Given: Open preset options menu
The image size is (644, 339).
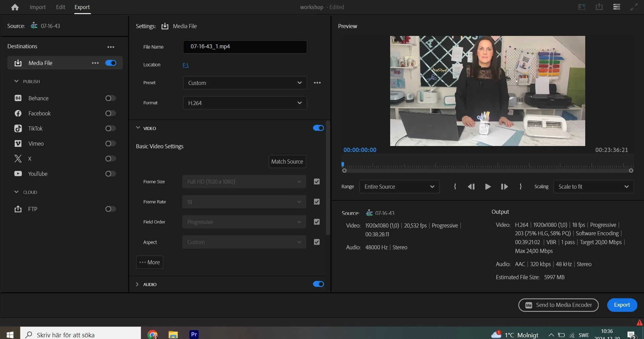Looking at the screenshot, I should [x=317, y=83].
